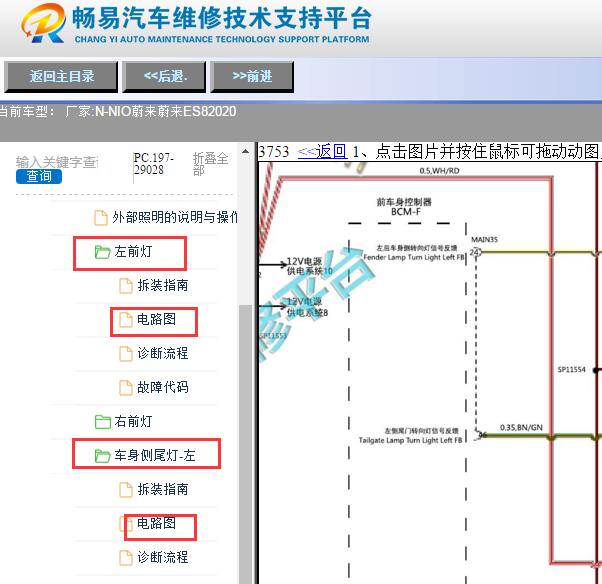Click page icon beside 故障代码

pos(126,387)
